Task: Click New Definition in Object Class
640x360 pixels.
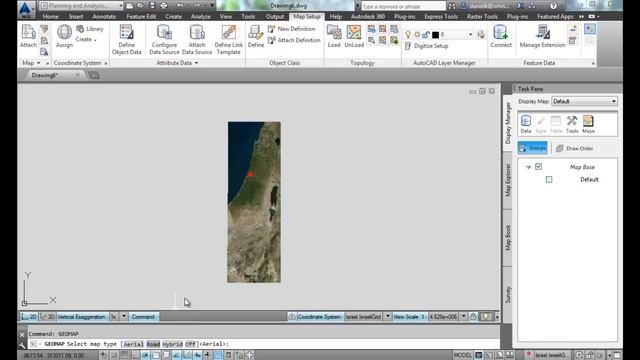Action: (292, 29)
